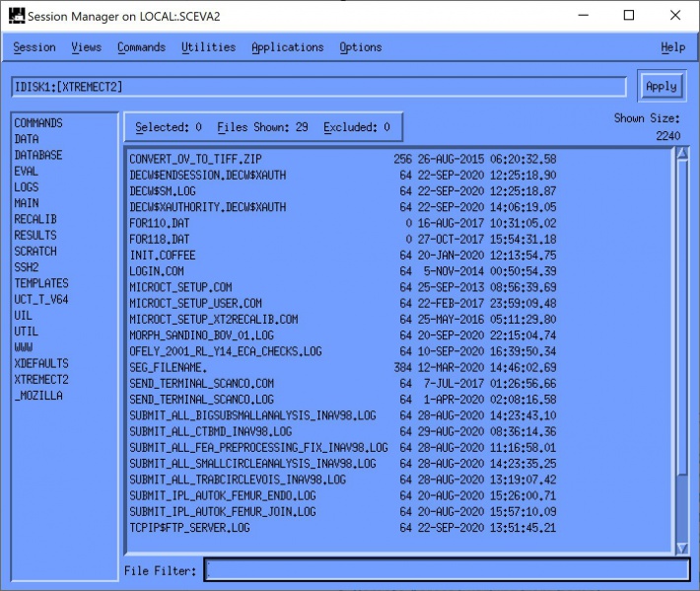The height and width of the screenshot is (591, 700).
Task: Select the RECALIB directory
Action: pyautogui.click(x=35, y=219)
